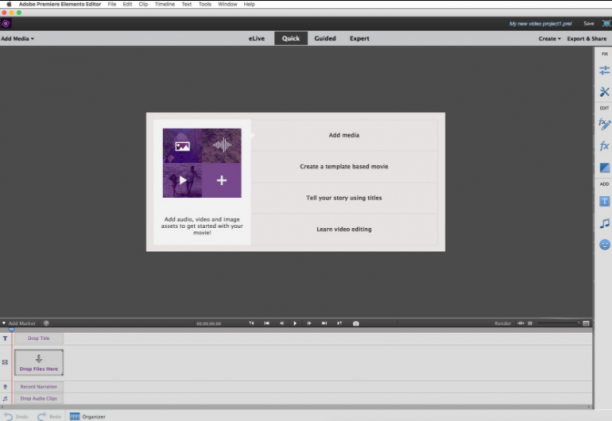
Task: Click the freeze frame camera icon
Action: coord(356,323)
